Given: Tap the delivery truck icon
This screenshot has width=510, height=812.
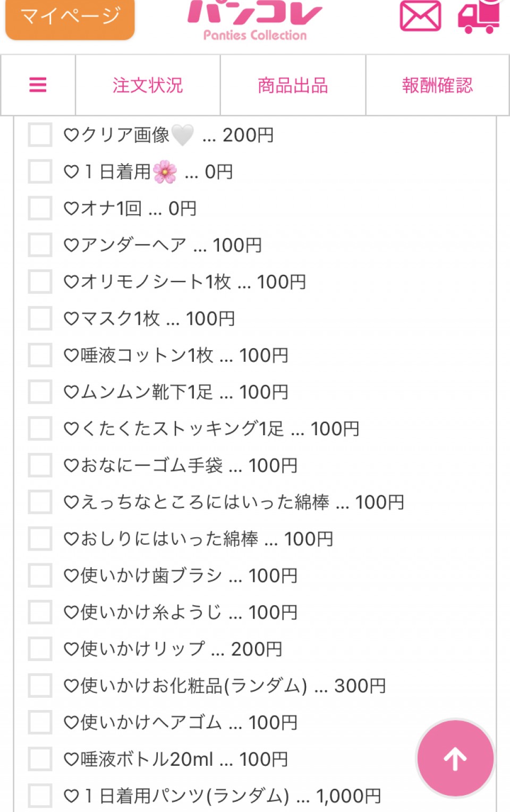Looking at the screenshot, I should click(x=479, y=17).
